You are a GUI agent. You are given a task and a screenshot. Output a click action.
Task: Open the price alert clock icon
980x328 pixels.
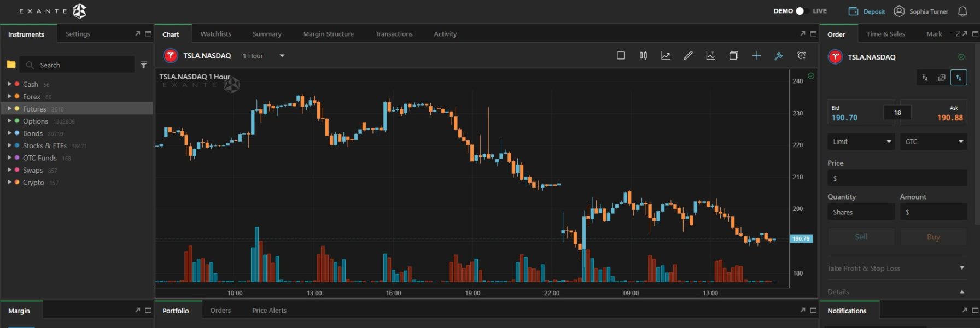click(x=802, y=55)
